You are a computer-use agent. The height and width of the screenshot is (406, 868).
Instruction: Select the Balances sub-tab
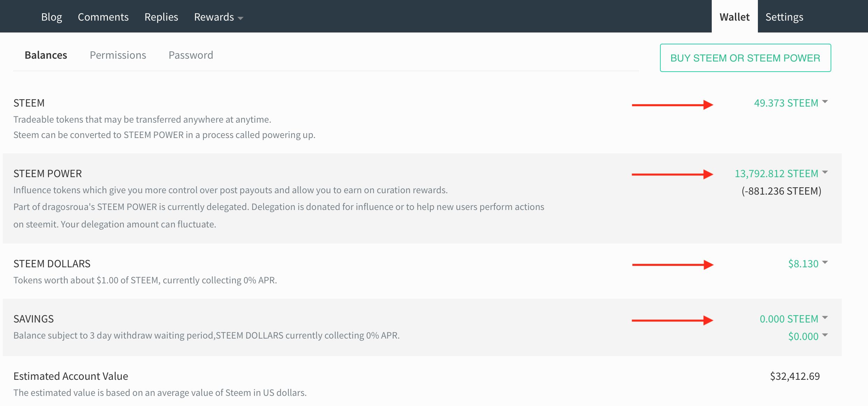coord(46,55)
